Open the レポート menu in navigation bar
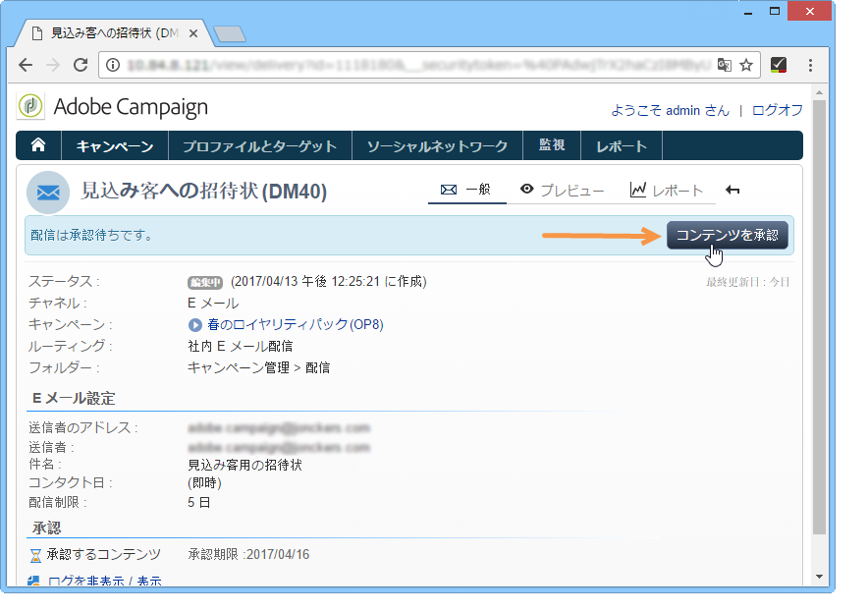The height and width of the screenshot is (612, 868). pyautogui.click(x=622, y=145)
